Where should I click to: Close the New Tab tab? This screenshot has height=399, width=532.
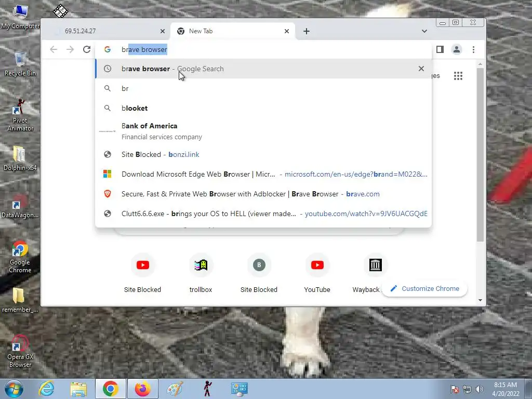[x=287, y=31]
